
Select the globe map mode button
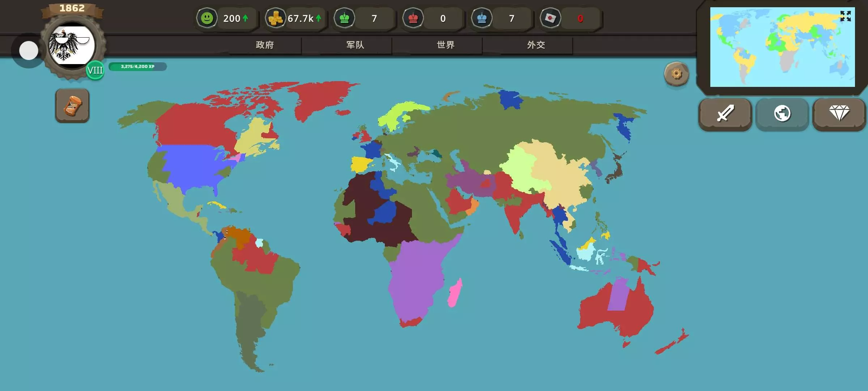782,114
